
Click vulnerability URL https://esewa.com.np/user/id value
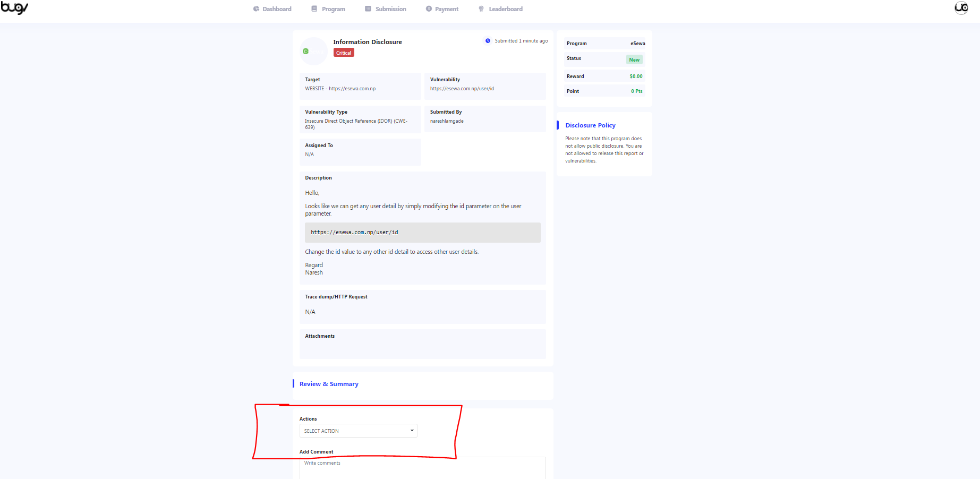click(x=462, y=89)
